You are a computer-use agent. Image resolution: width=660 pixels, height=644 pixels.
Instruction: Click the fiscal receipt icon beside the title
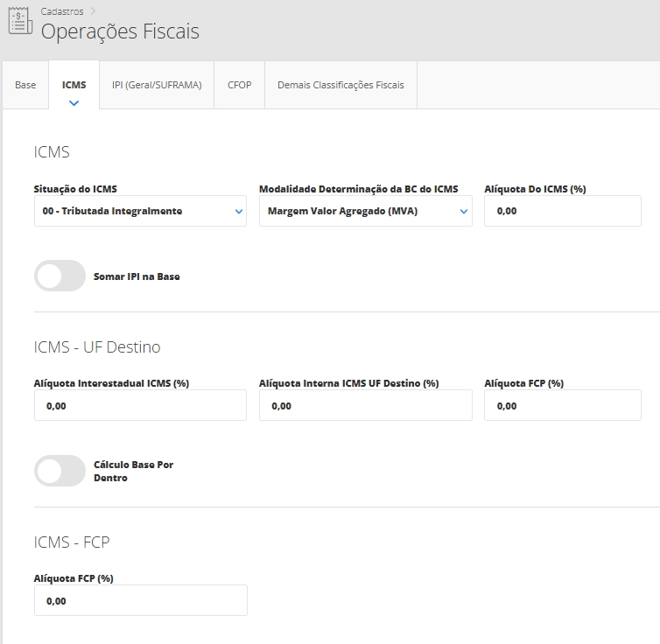pyautogui.click(x=20, y=22)
